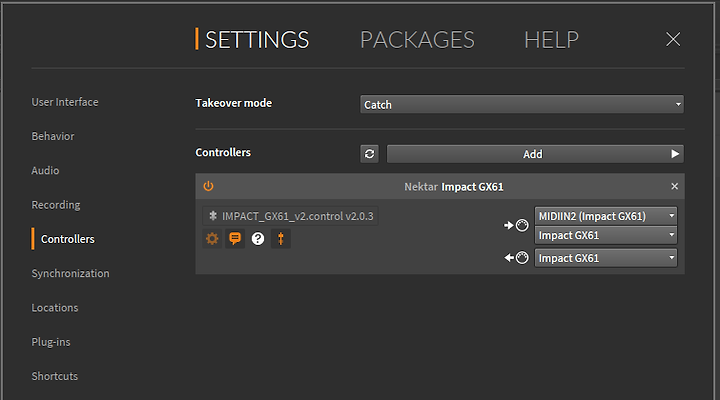Click the refresh controllers icon
The height and width of the screenshot is (400, 720).
click(370, 154)
